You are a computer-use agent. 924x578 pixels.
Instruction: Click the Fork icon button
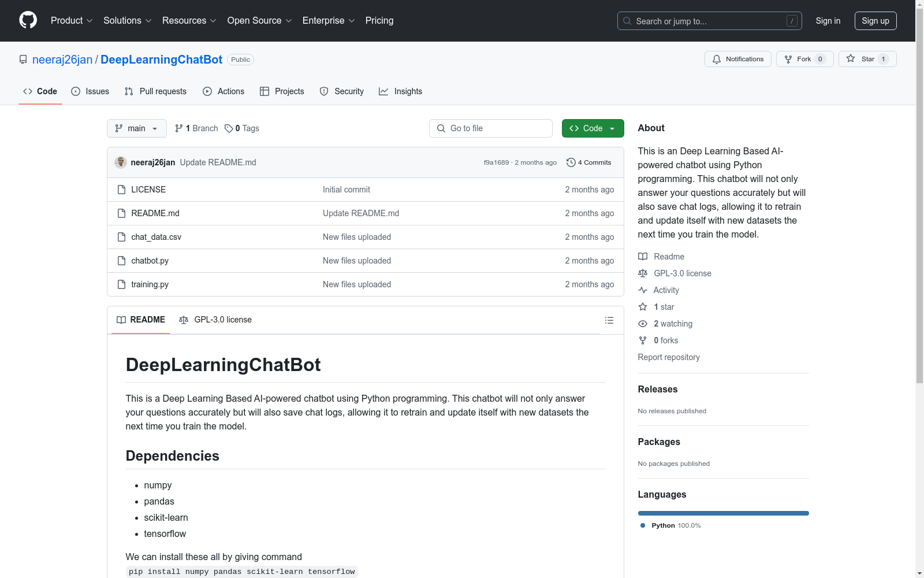788,59
